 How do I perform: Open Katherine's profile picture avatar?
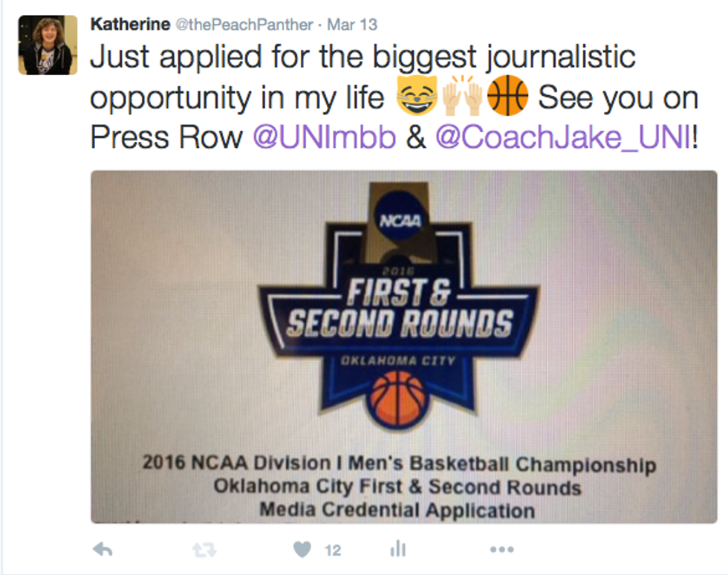tap(48, 45)
